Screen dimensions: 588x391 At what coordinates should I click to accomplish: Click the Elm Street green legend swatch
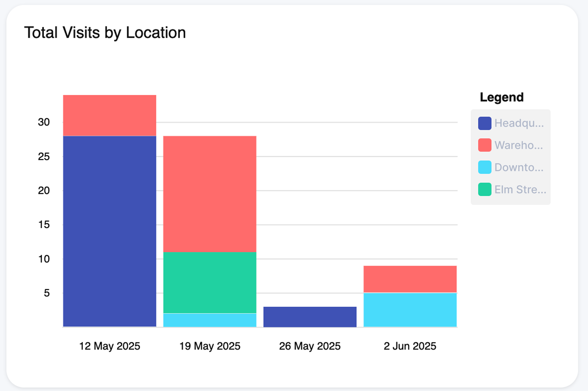[x=485, y=189]
